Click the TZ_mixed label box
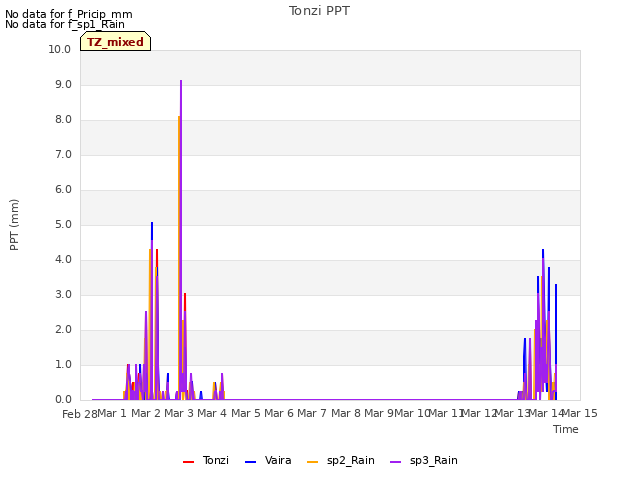 (116, 41)
